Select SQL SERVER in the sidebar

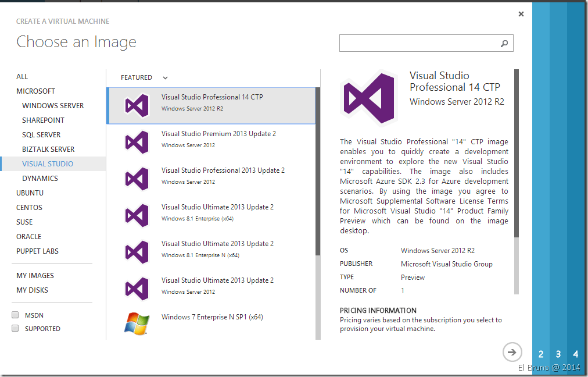click(41, 135)
